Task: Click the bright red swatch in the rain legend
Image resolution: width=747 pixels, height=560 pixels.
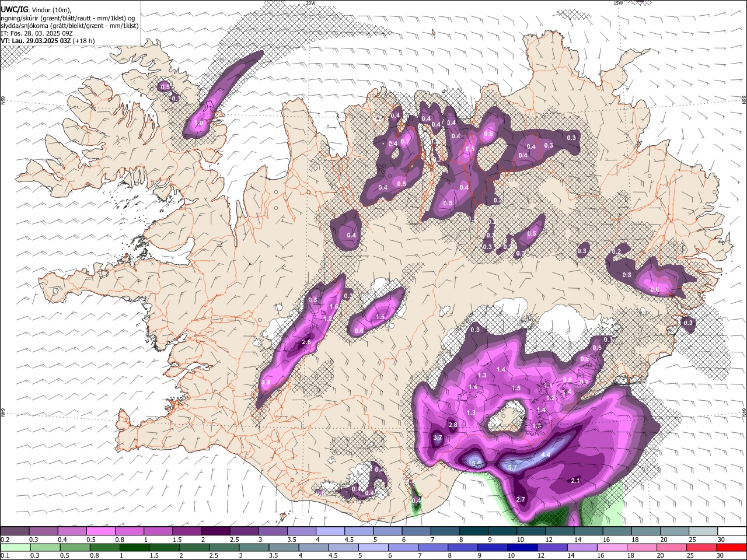Action: (x=731, y=547)
